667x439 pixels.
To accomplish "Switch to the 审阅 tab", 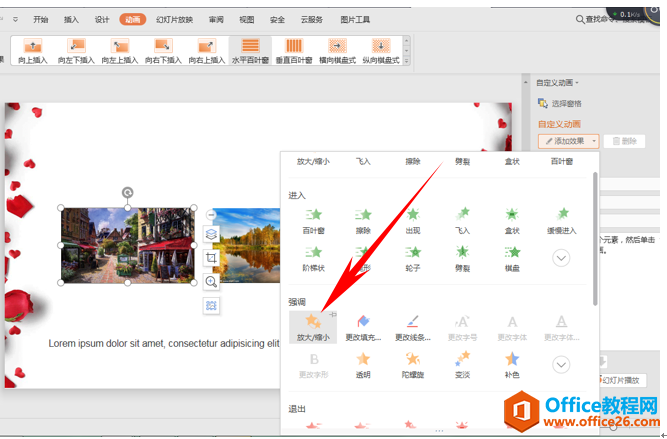I will 216,20.
